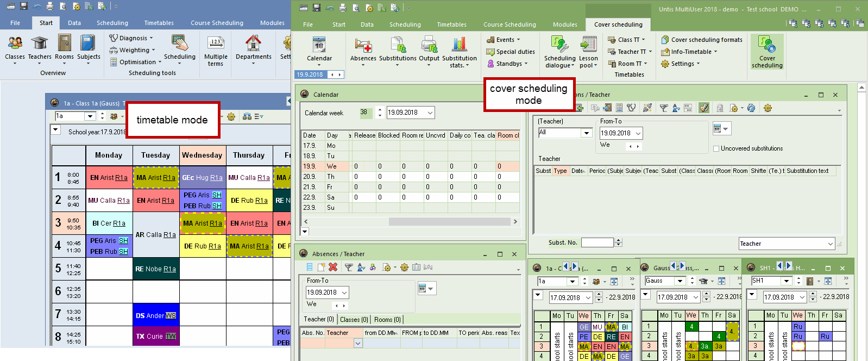Click the 22.9. Sa row in Calendar
This screenshot has width=868, height=361.
coord(410,197)
